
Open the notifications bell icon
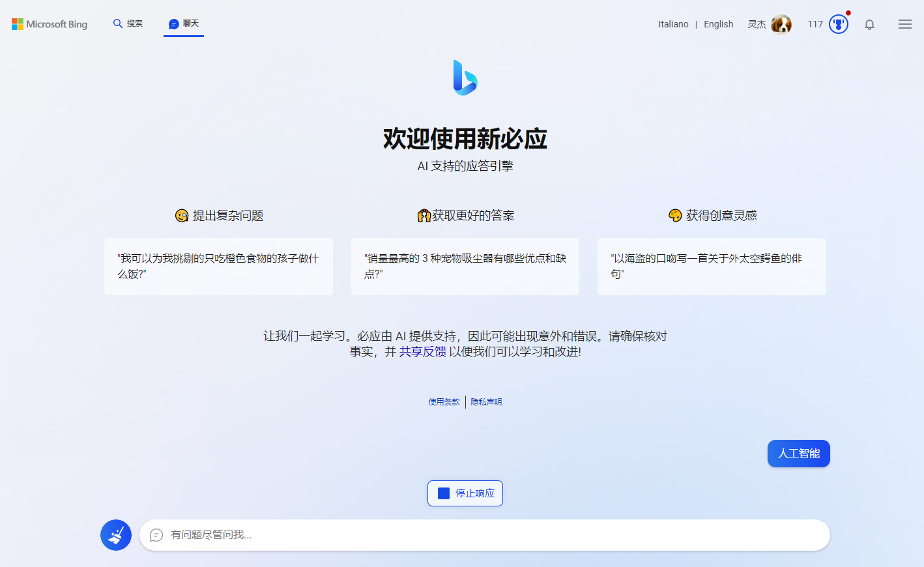tap(869, 24)
